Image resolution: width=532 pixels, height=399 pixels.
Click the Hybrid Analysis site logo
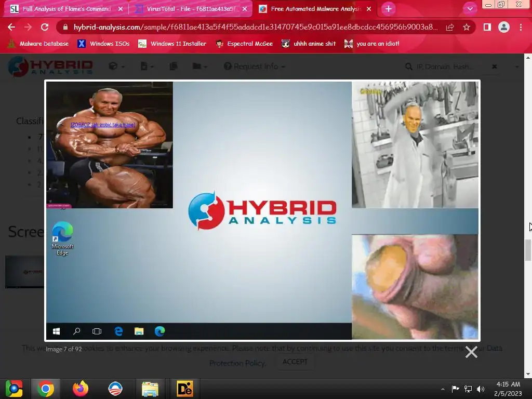point(50,66)
